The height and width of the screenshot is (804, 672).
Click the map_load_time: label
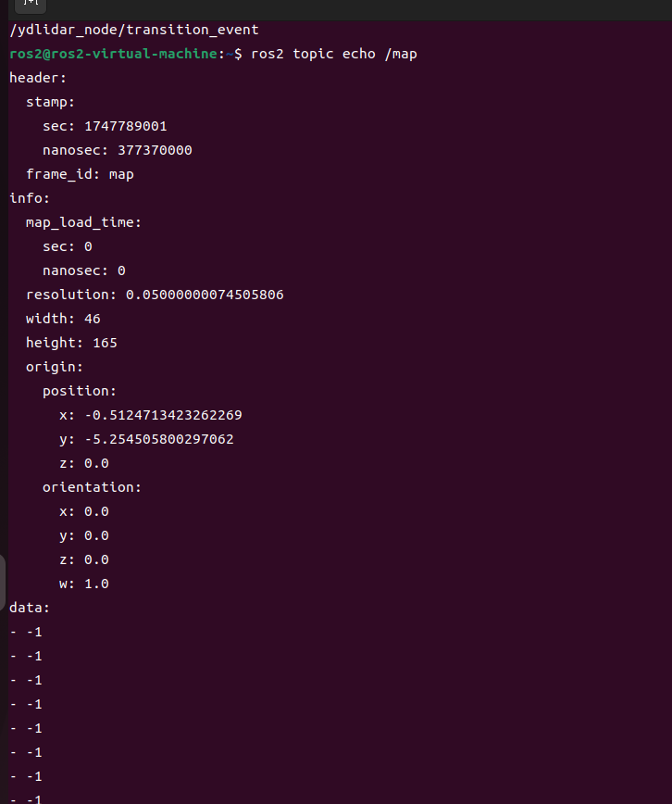point(83,222)
